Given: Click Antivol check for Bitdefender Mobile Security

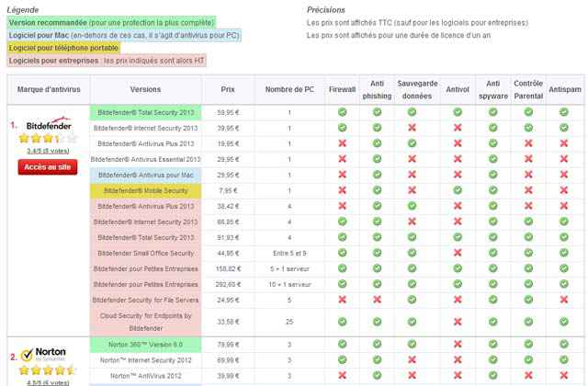Looking at the screenshot, I should [458, 190].
